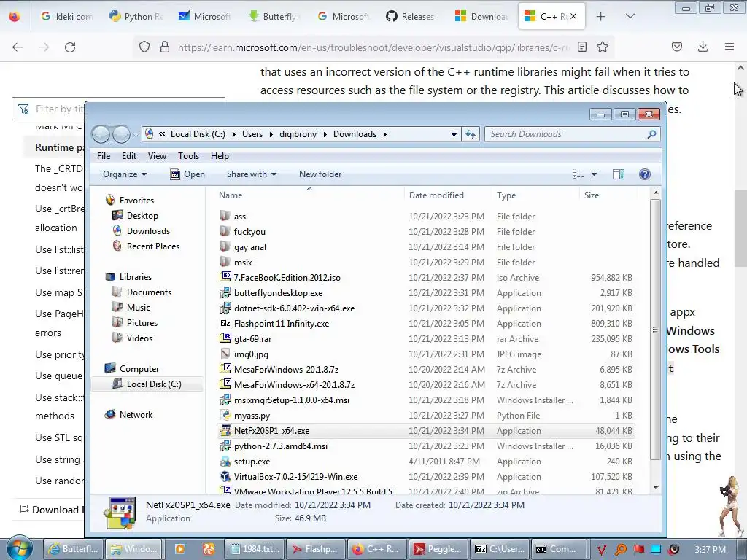747x560 pixels.
Task: Select Local Disk (C:) in navigation pane
Action: click(x=147, y=384)
